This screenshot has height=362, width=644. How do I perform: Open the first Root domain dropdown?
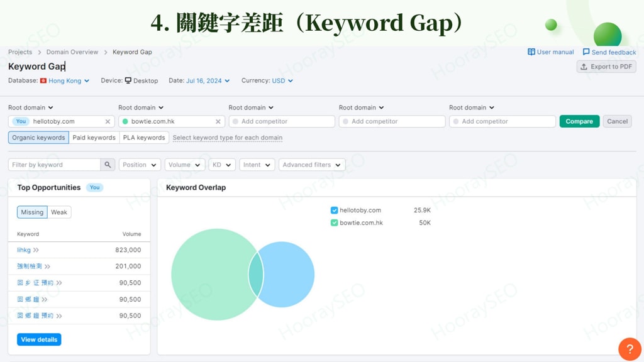point(31,107)
